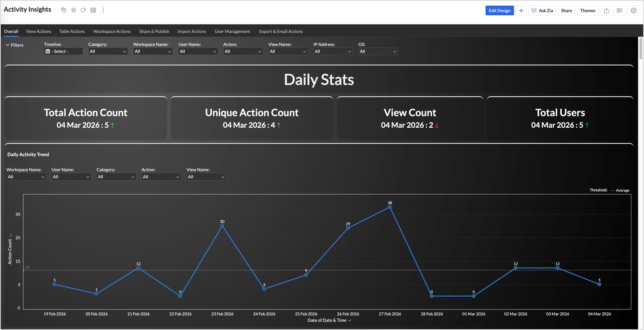Open chart's View Name dropdown
This screenshot has width=644, height=330.
[206, 177]
